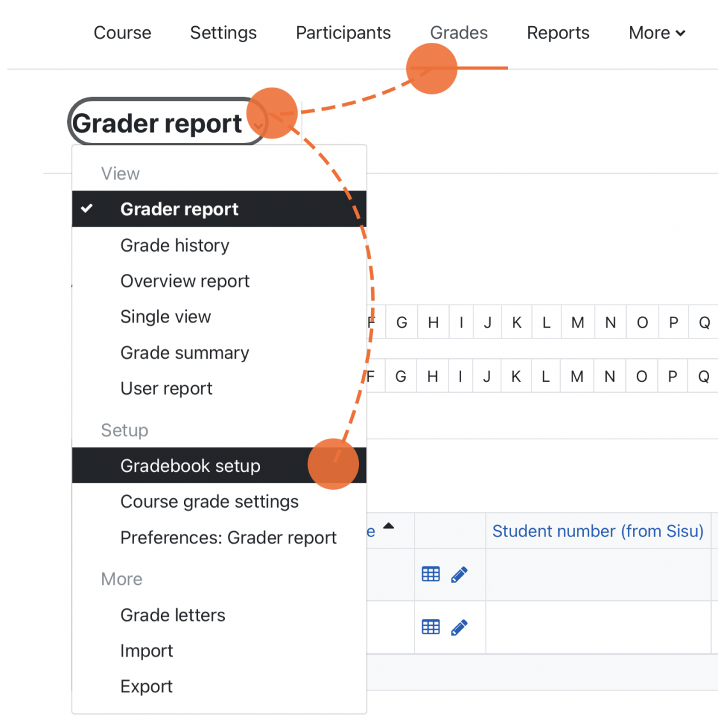Open the Reports tab
Screen dimensions: 718x728
(x=558, y=33)
